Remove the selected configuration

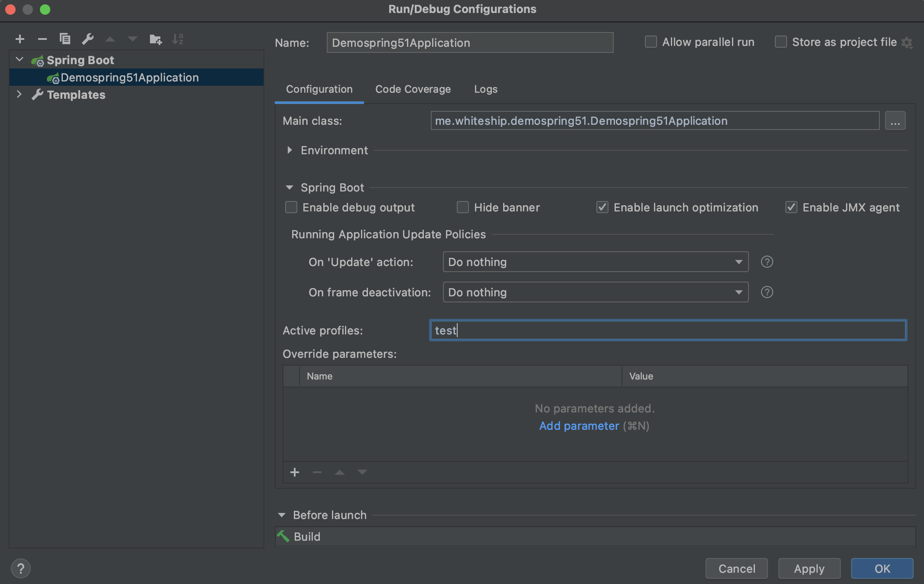click(42, 39)
